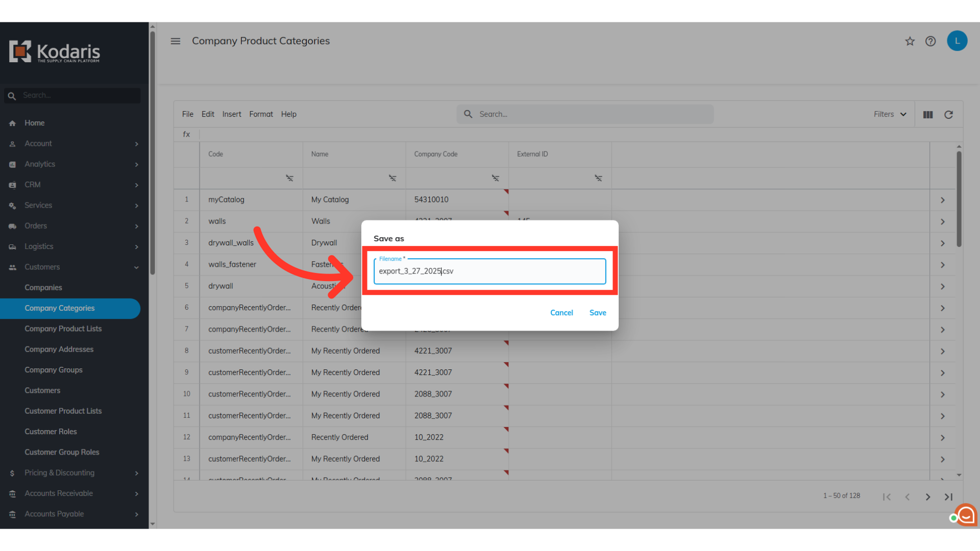Clear filter on External ID column
Screen dimensions: 980x551
[598, 178]
